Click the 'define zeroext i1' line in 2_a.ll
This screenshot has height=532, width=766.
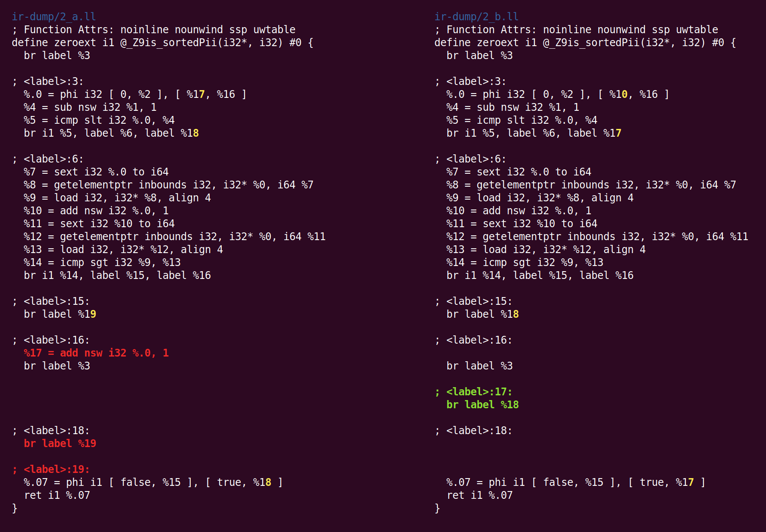coord(162,43)
